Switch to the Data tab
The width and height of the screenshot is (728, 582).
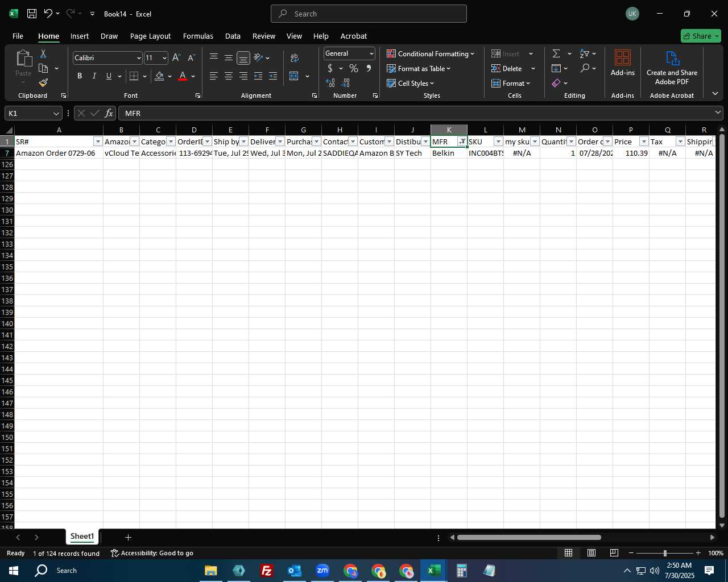(233, 36)
